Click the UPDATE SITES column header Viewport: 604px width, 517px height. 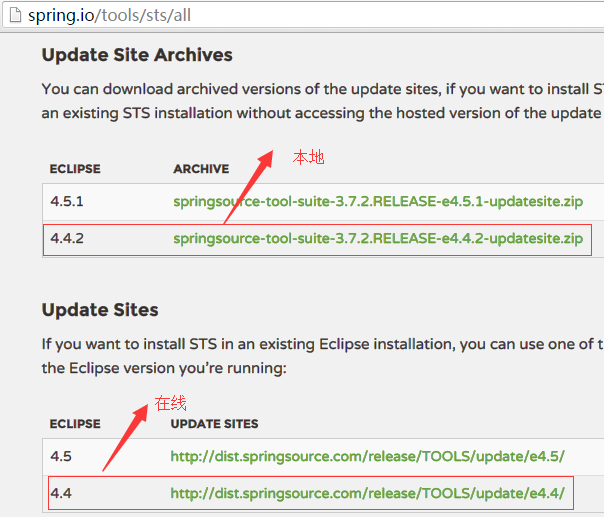coord(214,424)
